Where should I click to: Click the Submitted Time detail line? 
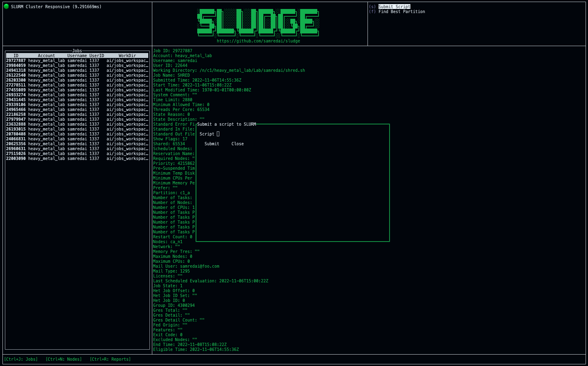(x=197, y=80)
